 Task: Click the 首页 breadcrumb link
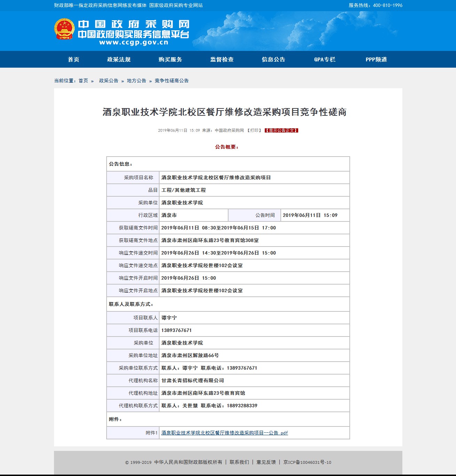(83, 81)
